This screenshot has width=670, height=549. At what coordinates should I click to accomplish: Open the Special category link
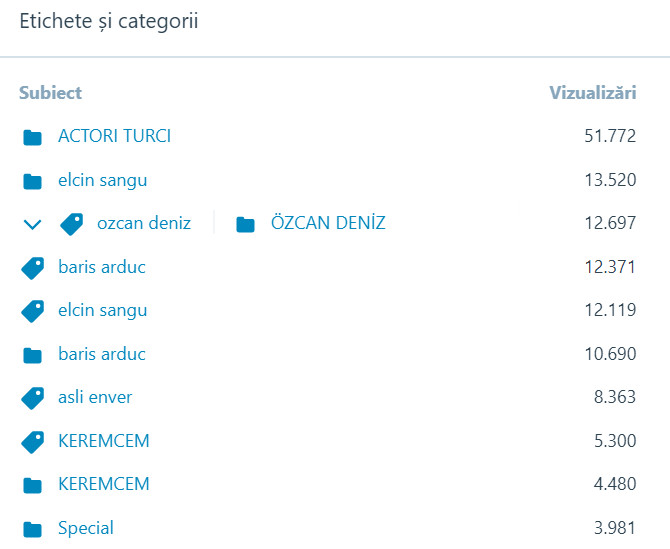(86, 528)
